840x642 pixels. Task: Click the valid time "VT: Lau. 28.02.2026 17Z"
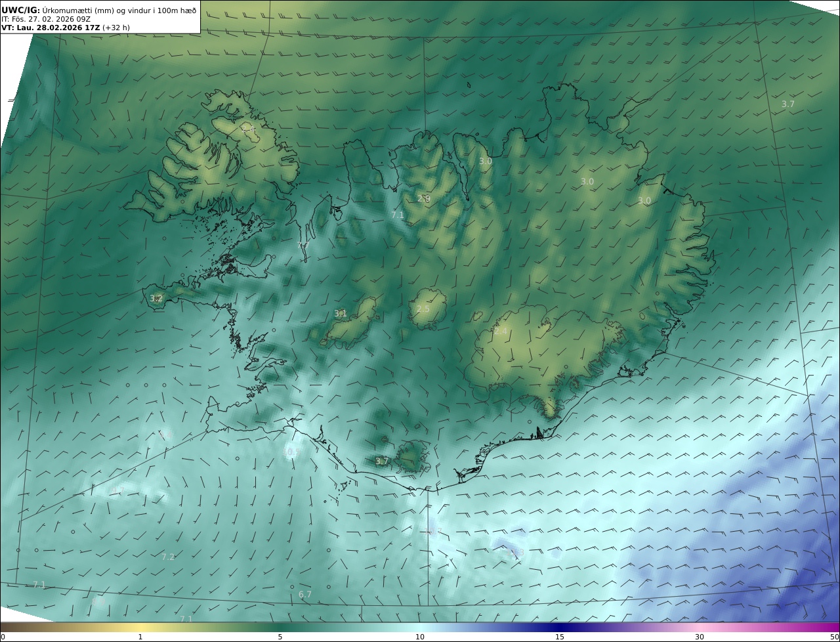click(51, 28)
